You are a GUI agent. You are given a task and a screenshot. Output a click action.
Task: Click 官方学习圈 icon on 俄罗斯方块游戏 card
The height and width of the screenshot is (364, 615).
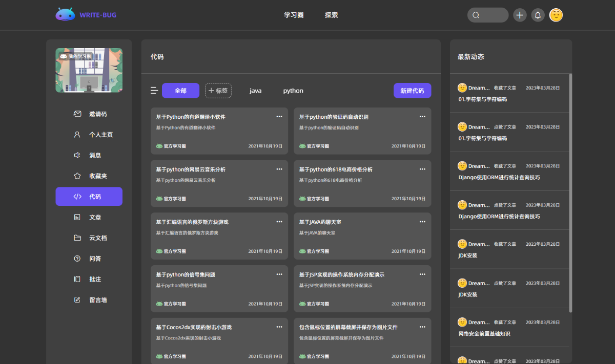coord(159,251)
